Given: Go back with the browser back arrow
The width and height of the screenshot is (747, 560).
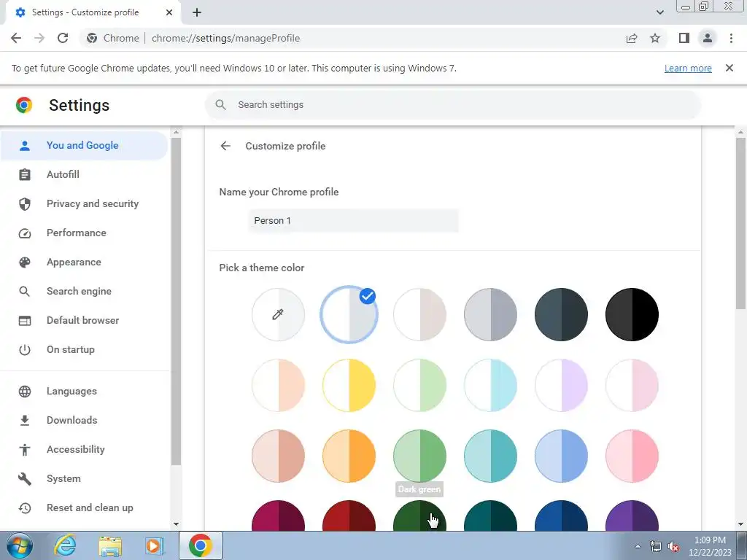Looking at the screenshot, I should (16, 38).
